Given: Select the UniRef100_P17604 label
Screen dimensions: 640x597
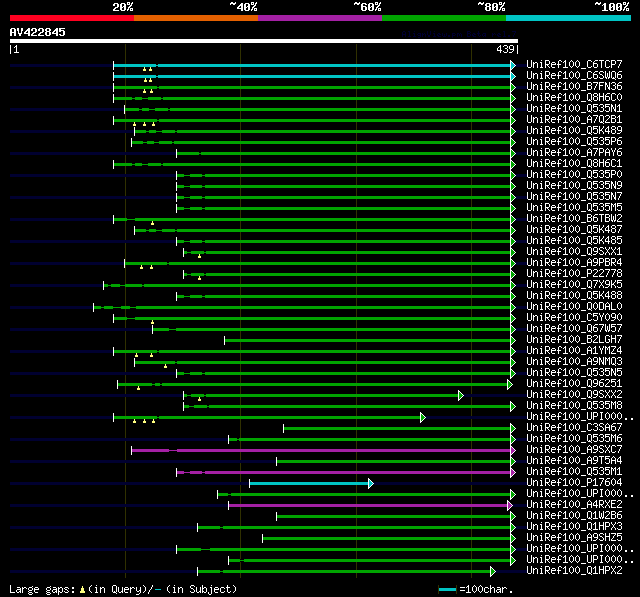Looking at the screenshot, I should tap(574, 483).
